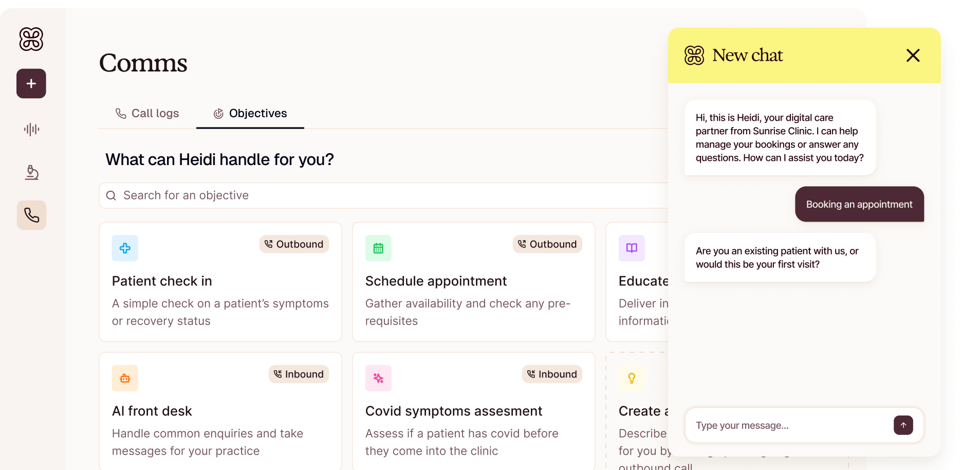Click the Heidi logo in the New chat header
The width and height of the screenshot is (980, 470).
pos(695,55)
